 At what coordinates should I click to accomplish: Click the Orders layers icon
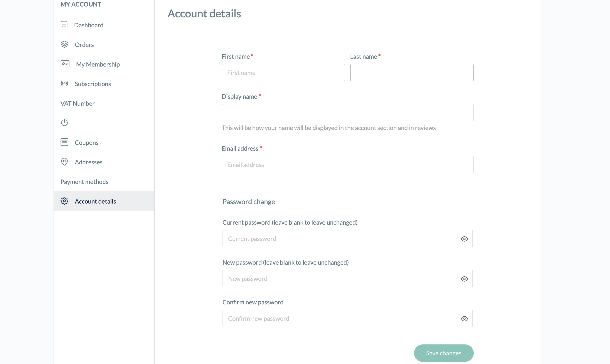[x=64, y=44]
